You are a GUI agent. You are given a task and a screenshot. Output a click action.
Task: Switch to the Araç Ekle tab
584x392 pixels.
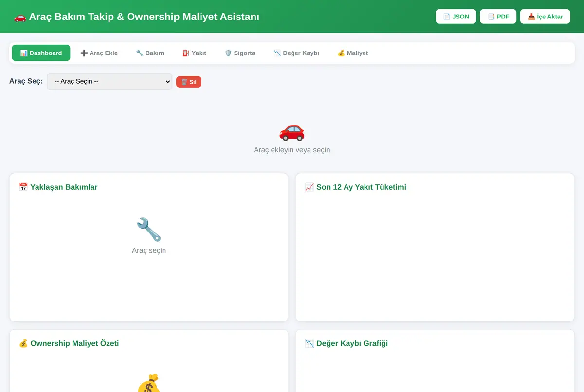click(99, 53)
